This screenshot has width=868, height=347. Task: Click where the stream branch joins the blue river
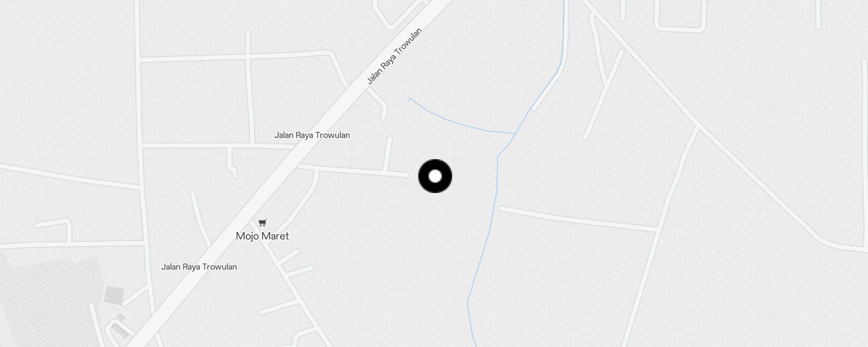coord(515,134)
